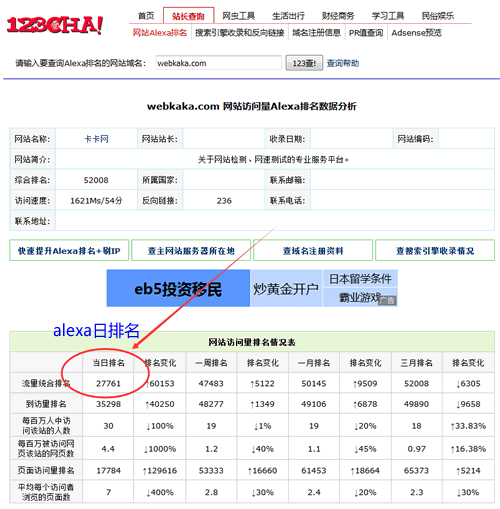Image resolution: width=500 pixels, height=509 pixels.
Task: Click 查主网站服务器所在地 button
Action: (191, 250)
